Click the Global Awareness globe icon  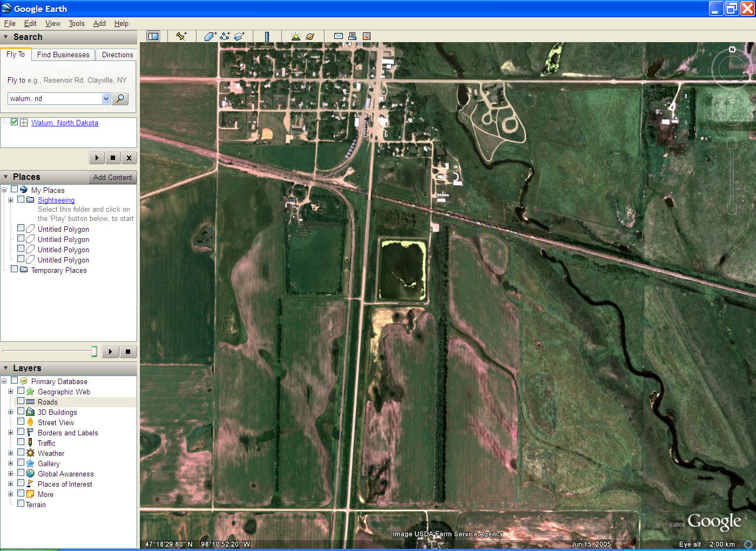[x=30, y=474]
